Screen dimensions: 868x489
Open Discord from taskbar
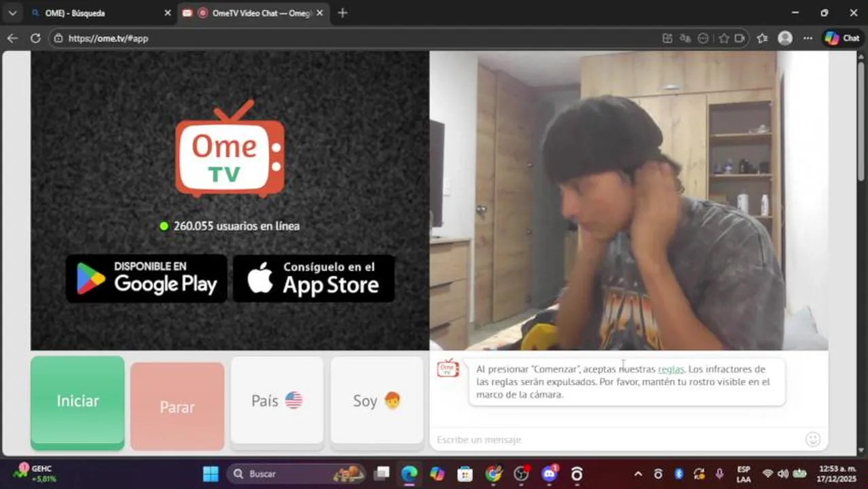[549, 473]
